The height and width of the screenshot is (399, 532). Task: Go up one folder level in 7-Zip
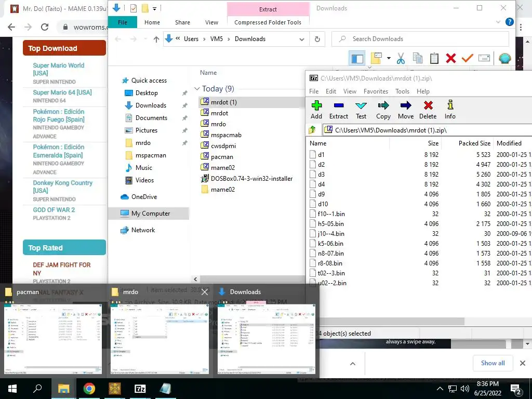point(312,130)
